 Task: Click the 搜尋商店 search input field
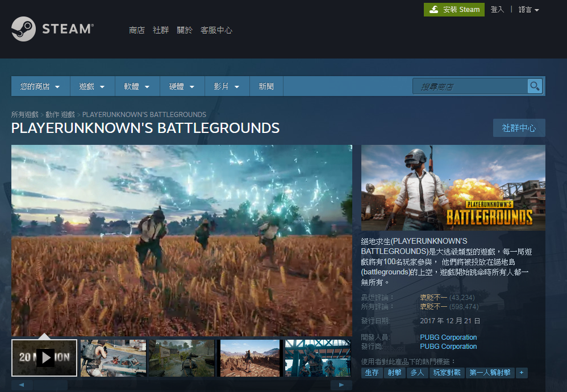[472, 86]
